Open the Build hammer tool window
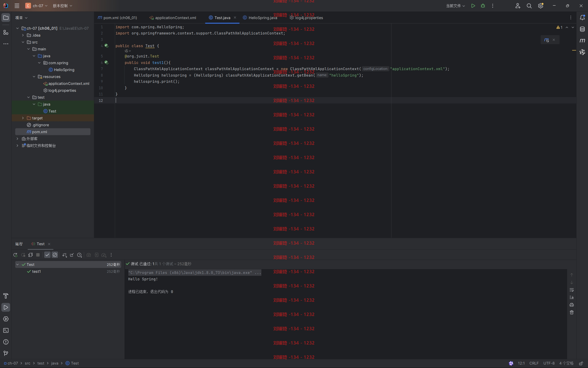The image size is (588, 368). point(6,296)
